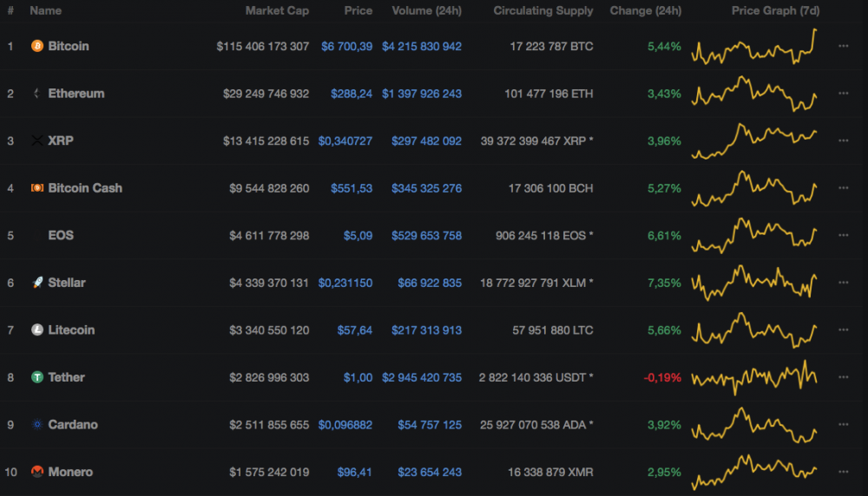Open Bitcoin 7-day price graph
The width and height of the screenshot is (868, 496).
click(754, 47)
